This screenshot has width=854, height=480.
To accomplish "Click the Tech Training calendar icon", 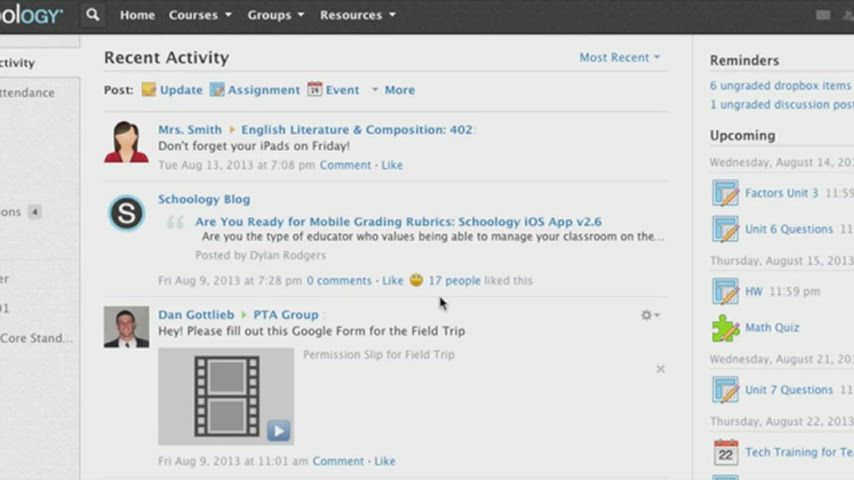I will pos(725,453).
